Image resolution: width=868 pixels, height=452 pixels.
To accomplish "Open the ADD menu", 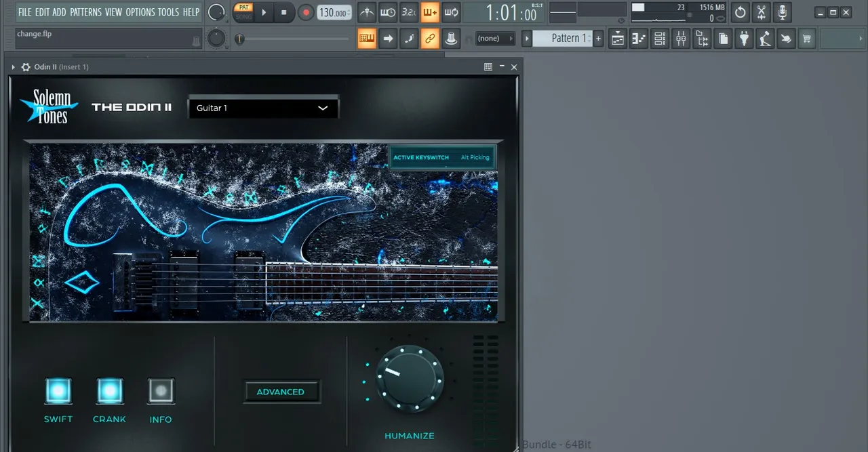I will (x=60, y=12).
